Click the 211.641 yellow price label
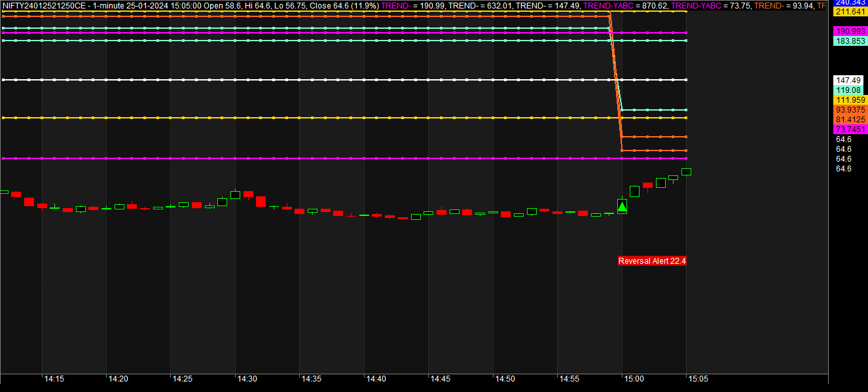The width and height of the screenshot is (868, 392). (x=850, y=12)
